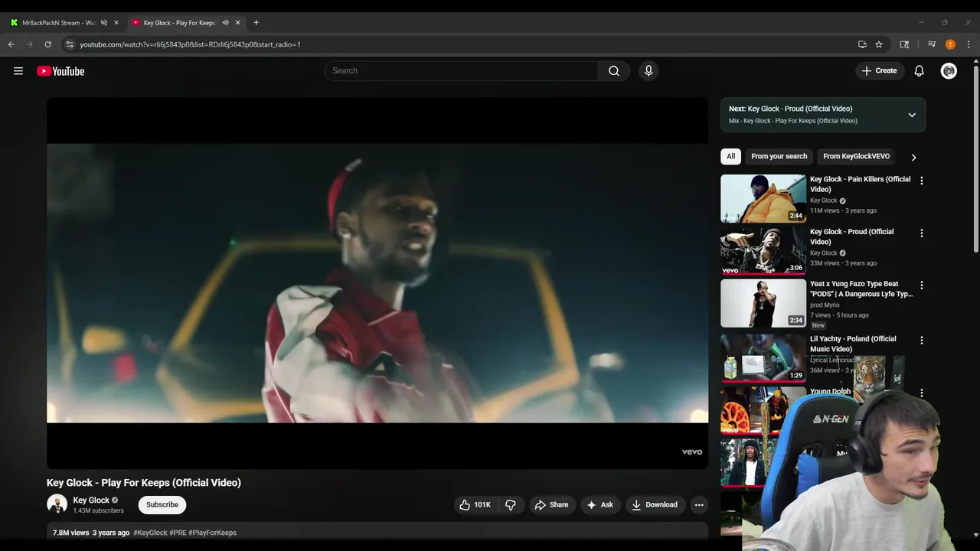Screen dimensions: 980x551
Task: Unmute the MrBackPackN Stream tab
Action: [104, 22]
